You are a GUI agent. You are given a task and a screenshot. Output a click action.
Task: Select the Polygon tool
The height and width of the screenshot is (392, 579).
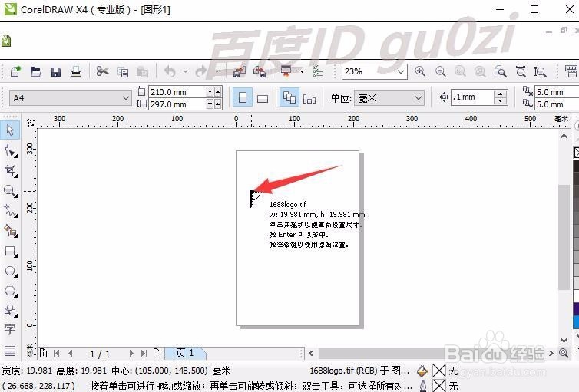pos(10,292)
